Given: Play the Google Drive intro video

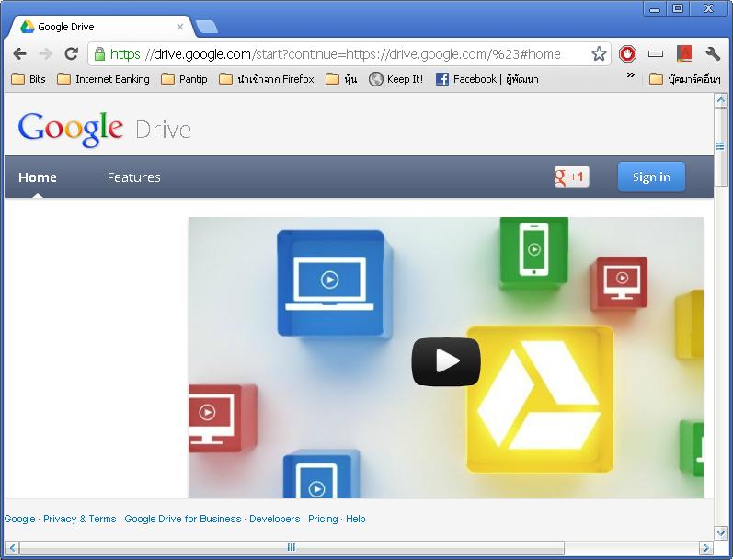Looking at the screenshot, I should pyautogui.click(x=445, y=361).
